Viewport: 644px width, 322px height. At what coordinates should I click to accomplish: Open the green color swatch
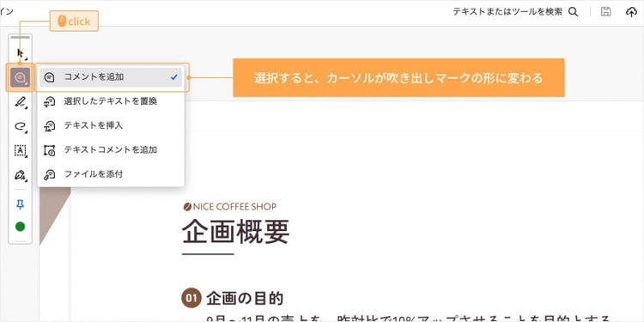[20, 227]
